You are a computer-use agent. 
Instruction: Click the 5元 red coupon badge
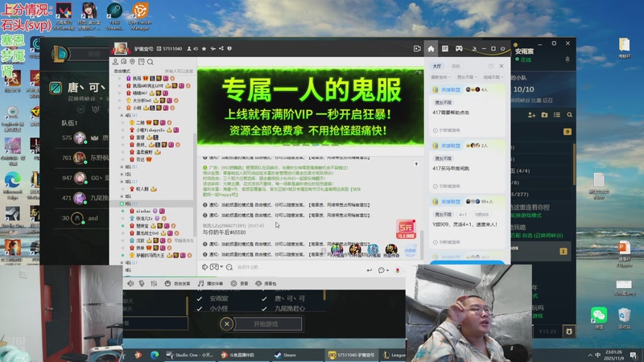click(406, 228)
